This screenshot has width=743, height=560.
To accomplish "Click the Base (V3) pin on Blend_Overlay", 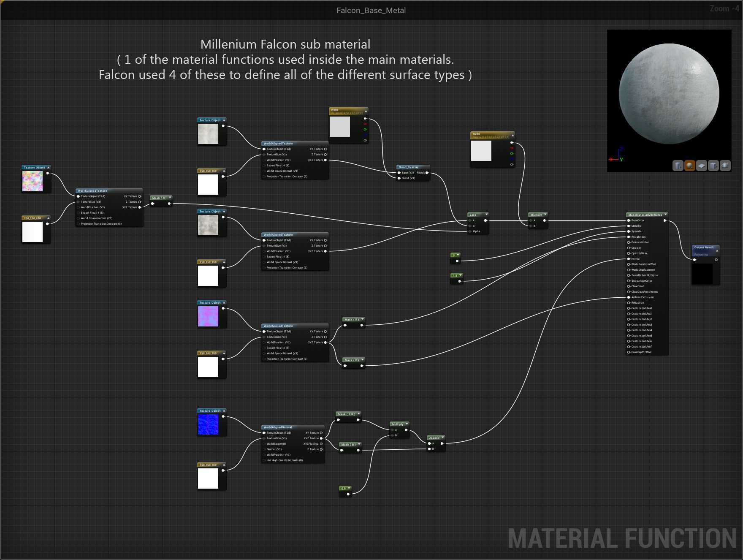I will click(399, 173).
